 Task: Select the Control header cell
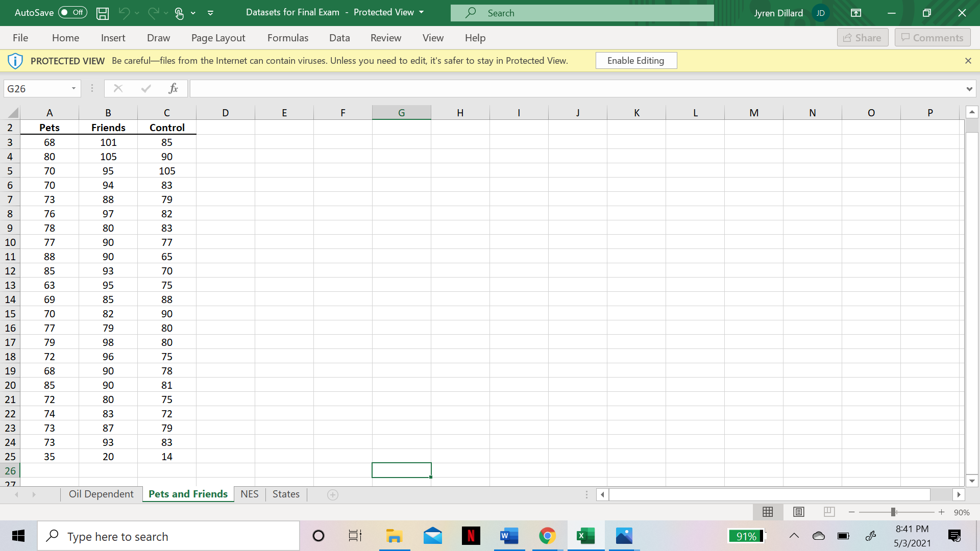[x=167, y=128]
